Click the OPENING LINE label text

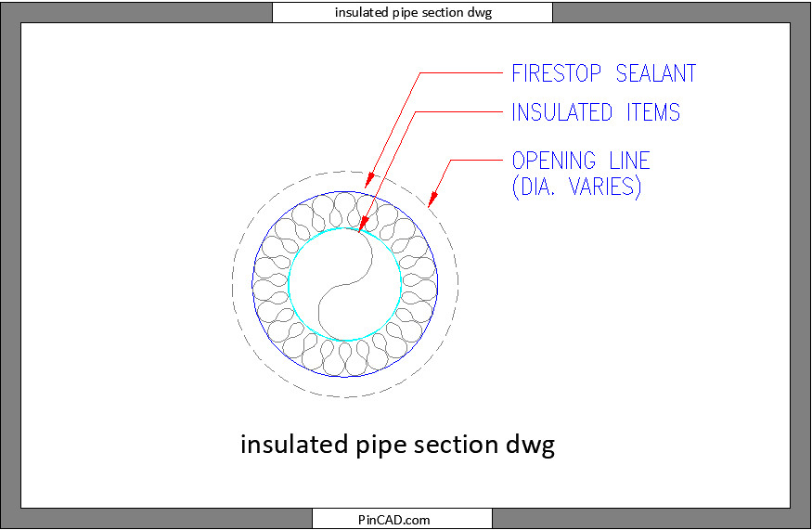[x=581, y=161]
